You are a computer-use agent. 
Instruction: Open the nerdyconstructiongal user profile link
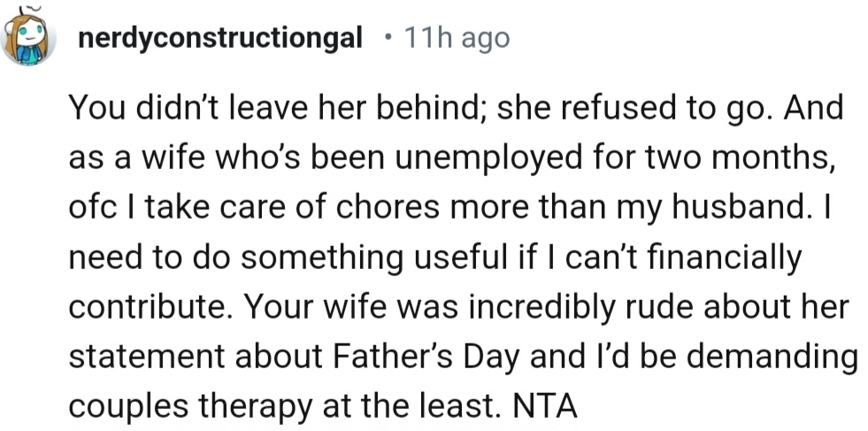coord(220,38)
